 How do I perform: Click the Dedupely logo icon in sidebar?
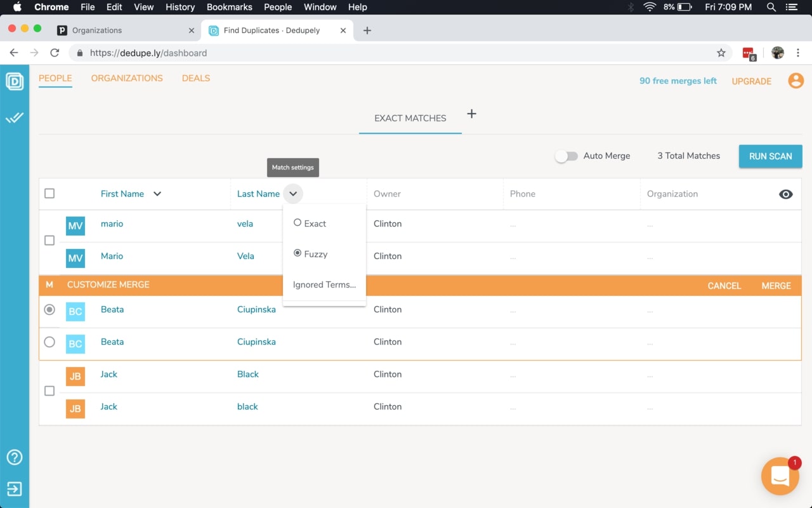(x=15, y=81)
